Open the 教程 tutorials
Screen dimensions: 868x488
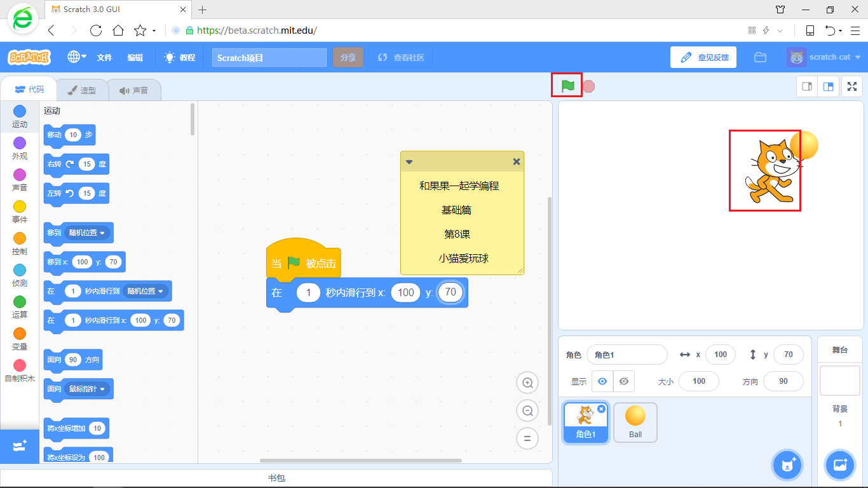180,57
